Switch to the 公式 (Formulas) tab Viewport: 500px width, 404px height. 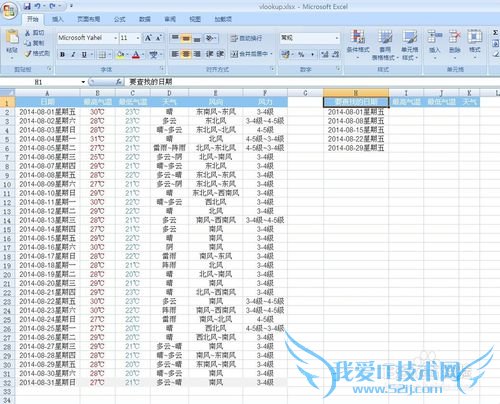pos(119,19)
